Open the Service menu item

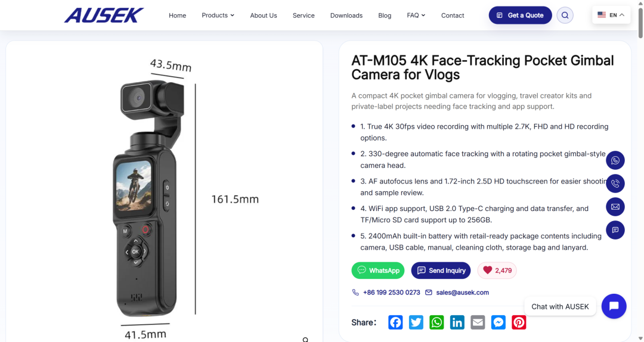coord(304,15)
